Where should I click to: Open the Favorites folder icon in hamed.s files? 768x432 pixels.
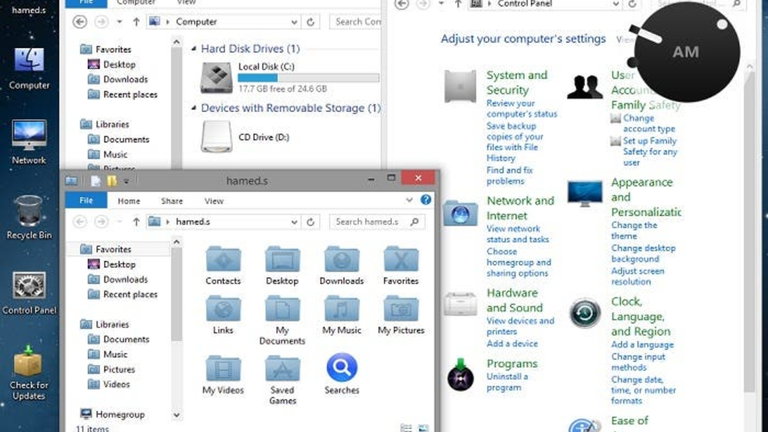tap(401, 259)
